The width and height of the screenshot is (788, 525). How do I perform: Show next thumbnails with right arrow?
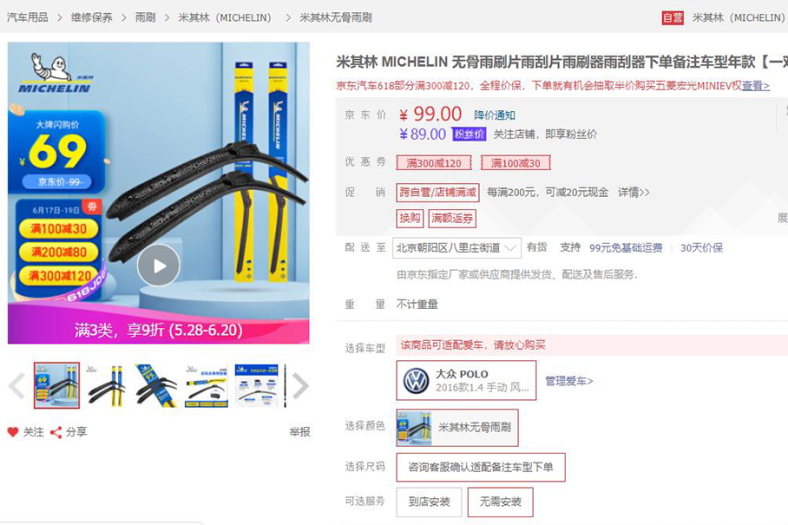301,386
